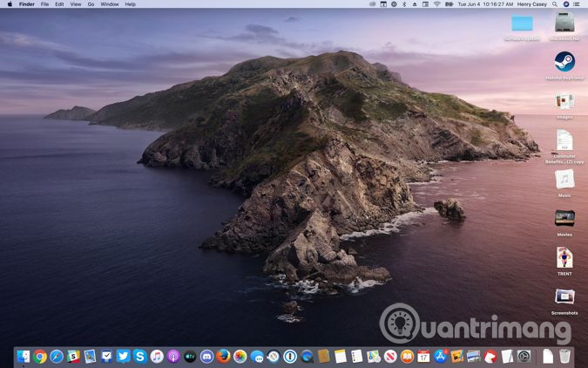Open the Go menu
The width and height of the screenshot is (588, 368).
click(91, 4)
